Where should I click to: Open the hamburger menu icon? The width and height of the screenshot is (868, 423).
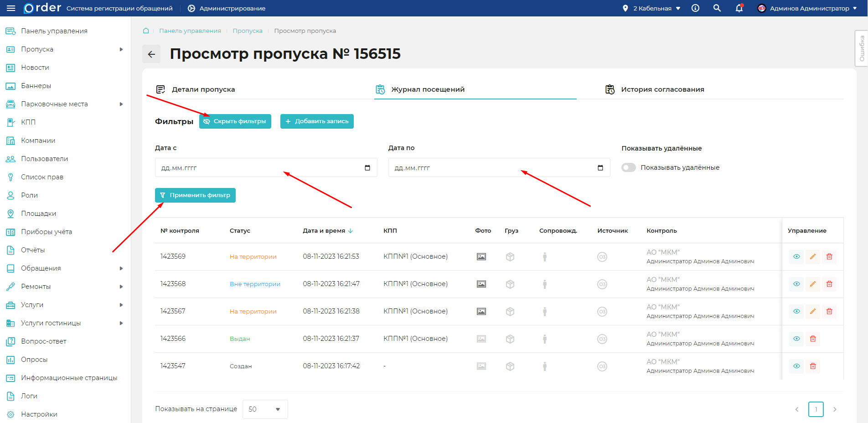(11, 8)
